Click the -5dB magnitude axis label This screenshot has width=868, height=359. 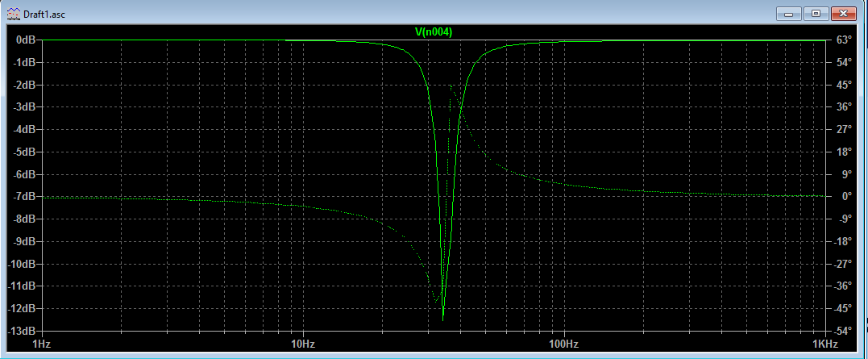click(23, 152)
